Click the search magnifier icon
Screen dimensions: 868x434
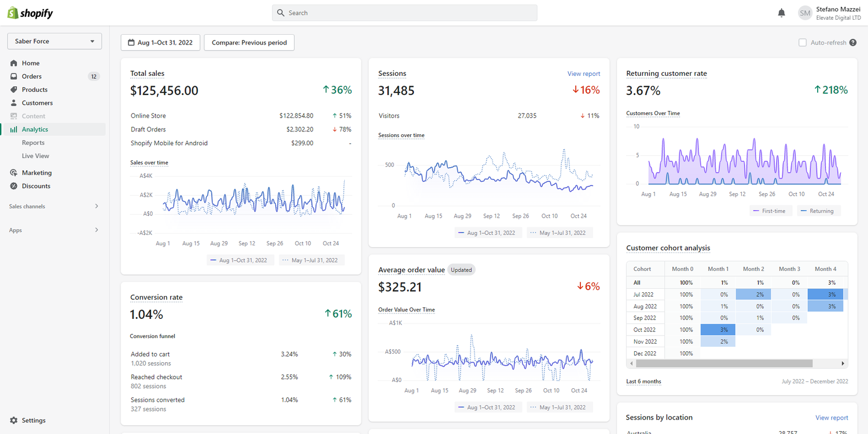tap(281, 13)
